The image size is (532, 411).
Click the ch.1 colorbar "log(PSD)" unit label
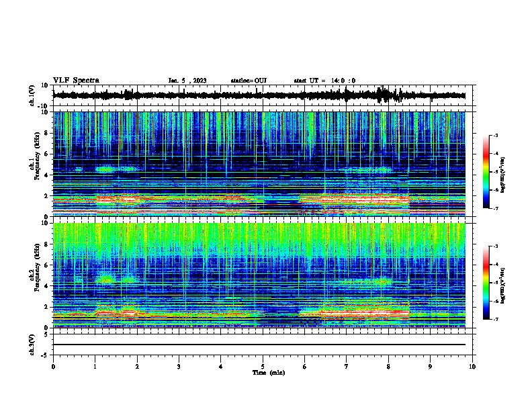[x=503, y=175]
